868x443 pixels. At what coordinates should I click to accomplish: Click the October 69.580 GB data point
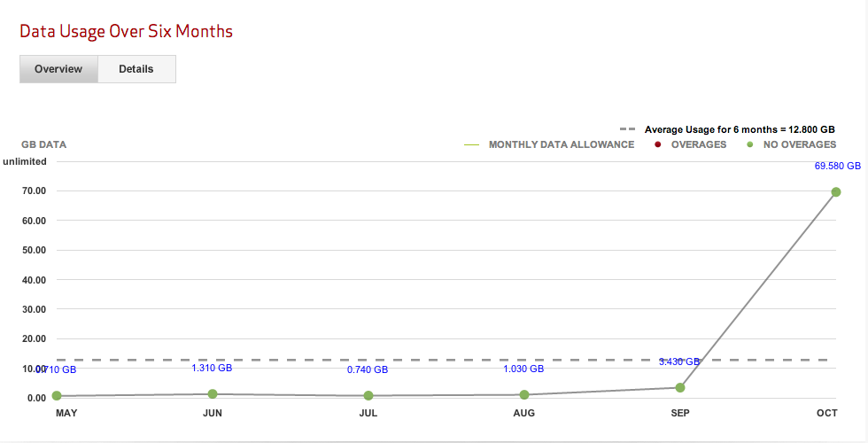(836, 192)
